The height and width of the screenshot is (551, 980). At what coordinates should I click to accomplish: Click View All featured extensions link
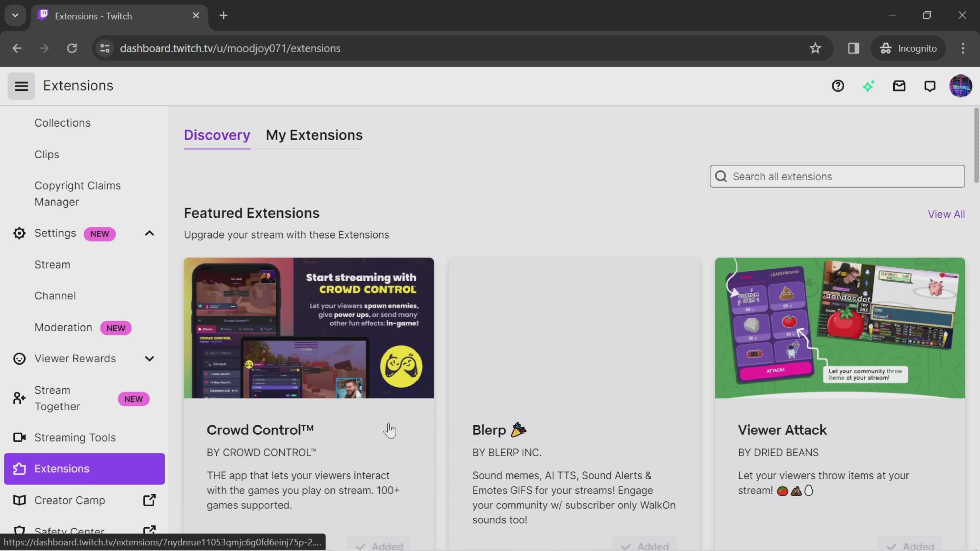pyautogui.click(x=946, y=215)
